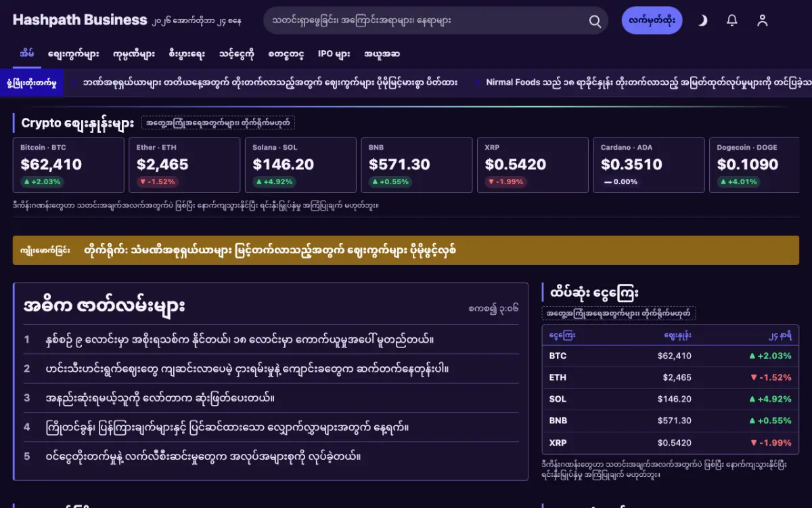Select BTC row in currency table
The image size is (812, 508).
(670, 356)
